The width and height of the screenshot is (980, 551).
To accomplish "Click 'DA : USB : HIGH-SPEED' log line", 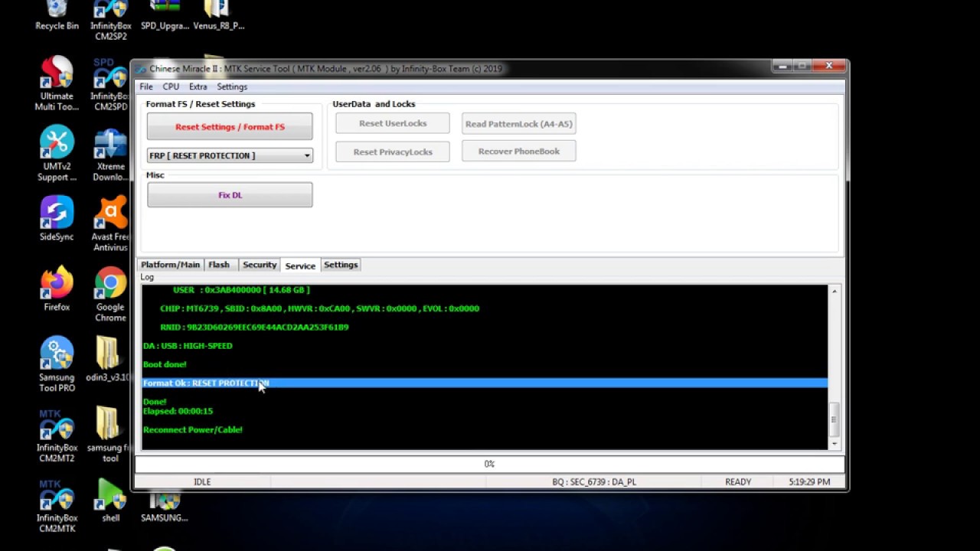I will [x=188, y=346].
